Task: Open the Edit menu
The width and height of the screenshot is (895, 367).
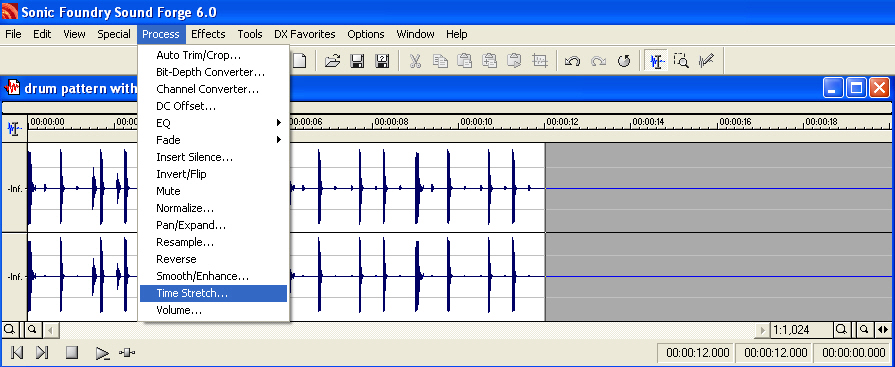Action: coord(42,34)
